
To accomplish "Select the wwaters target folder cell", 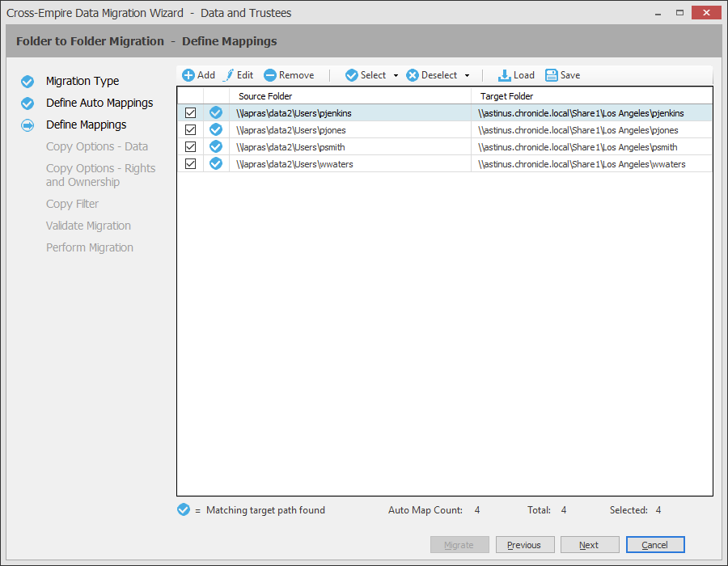I will [x=582, y=164].
